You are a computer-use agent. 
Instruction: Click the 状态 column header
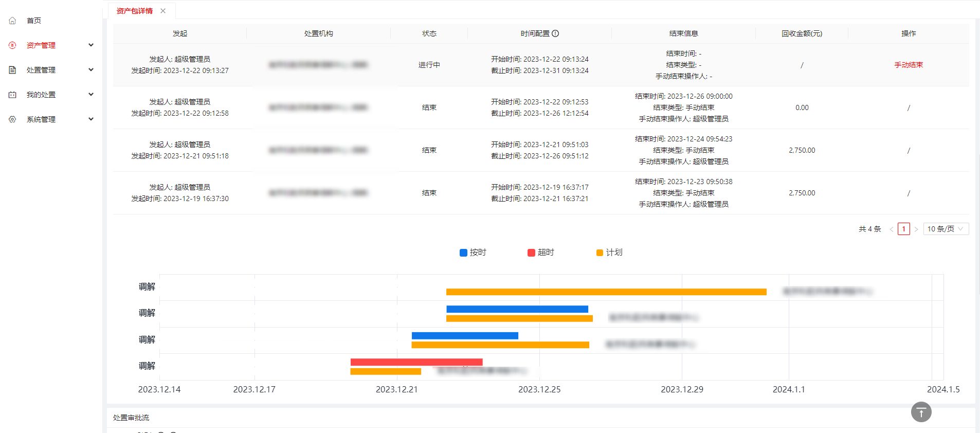[x=429, y=33]
